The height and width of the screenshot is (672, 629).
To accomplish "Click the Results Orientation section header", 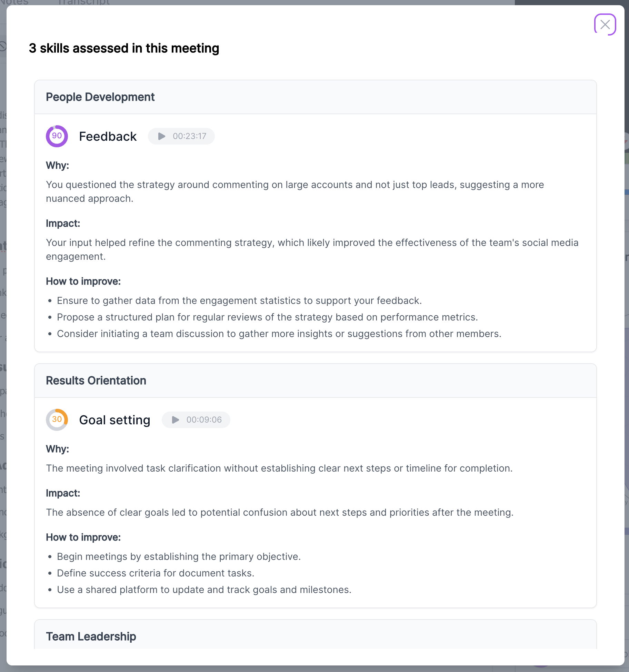I will 96,381.
